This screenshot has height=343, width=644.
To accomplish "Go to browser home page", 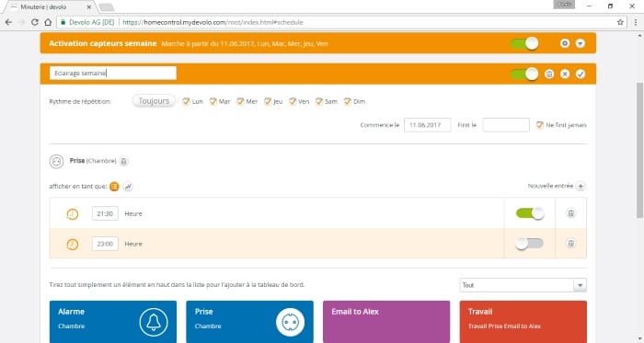I will pos(48,22).
